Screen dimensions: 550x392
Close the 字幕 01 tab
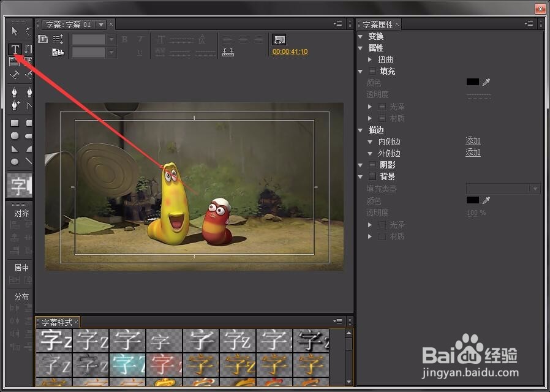111,24
